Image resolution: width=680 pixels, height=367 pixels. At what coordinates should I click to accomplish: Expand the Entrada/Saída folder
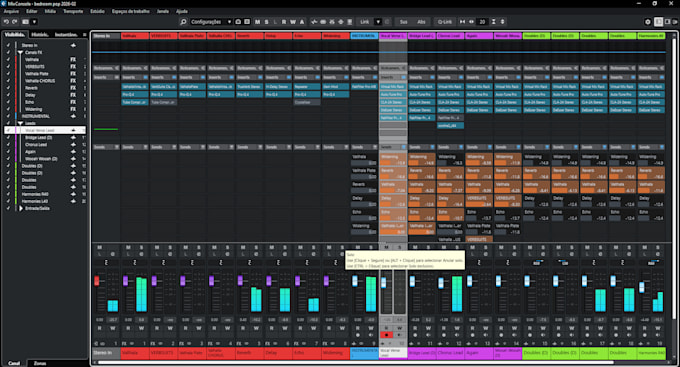(20, 208)
